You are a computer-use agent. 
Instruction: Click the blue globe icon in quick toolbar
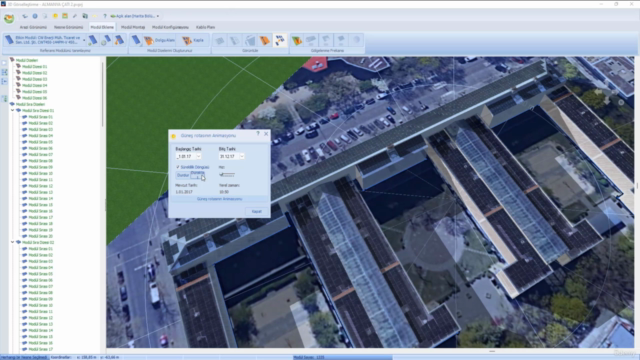tap(35, 16)
